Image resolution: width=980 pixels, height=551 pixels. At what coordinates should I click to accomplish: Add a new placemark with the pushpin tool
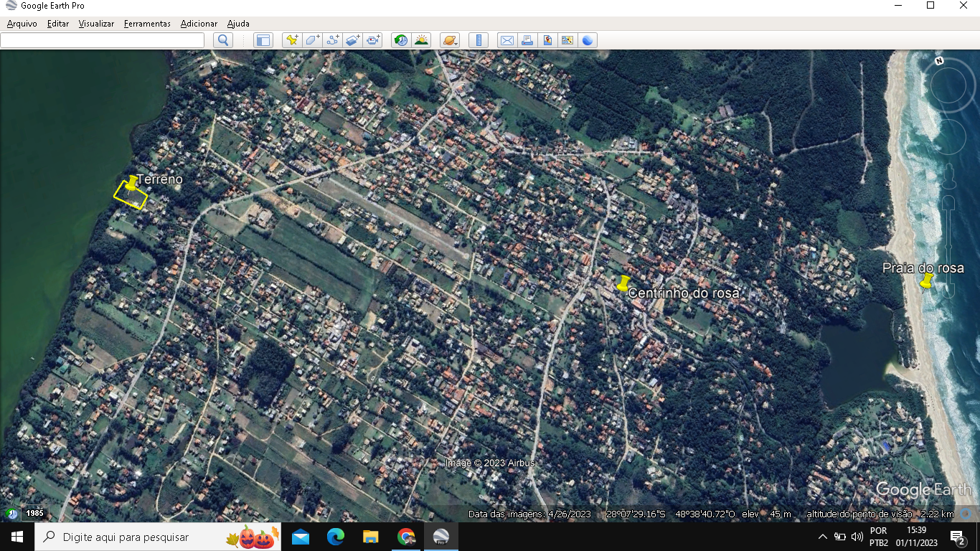(x=292, y=40)
